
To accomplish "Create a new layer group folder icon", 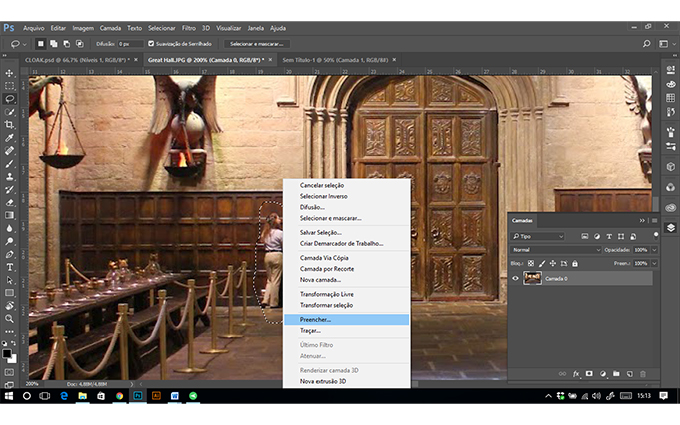I will click(616, 373).
